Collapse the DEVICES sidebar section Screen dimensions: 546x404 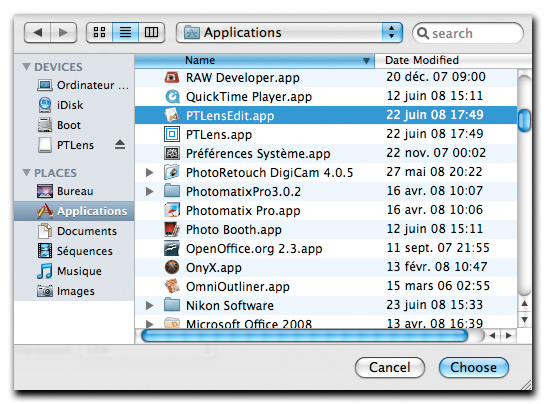[x=26, y=66]
